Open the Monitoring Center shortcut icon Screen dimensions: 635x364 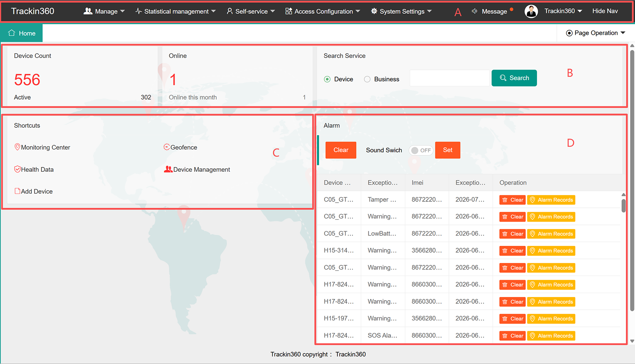[x=17, y=147]
